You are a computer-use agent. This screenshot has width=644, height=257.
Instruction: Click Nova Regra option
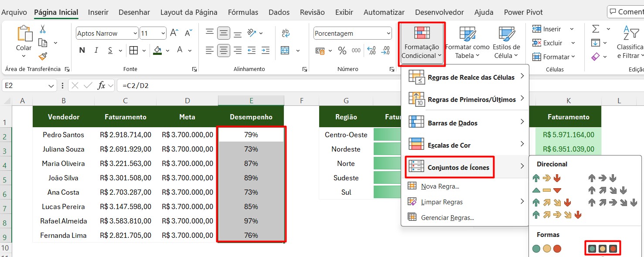(465, 186)
